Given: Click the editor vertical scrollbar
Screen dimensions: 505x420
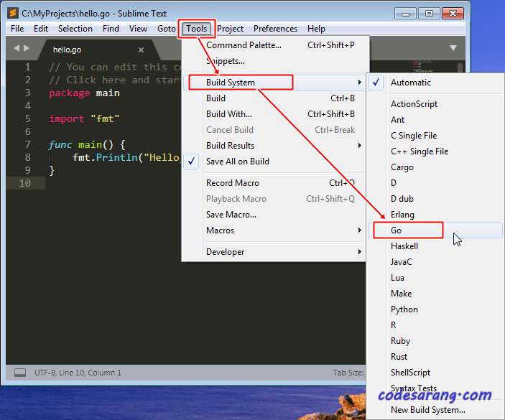Looking at the screenshot, I should (x=460, y=67).
